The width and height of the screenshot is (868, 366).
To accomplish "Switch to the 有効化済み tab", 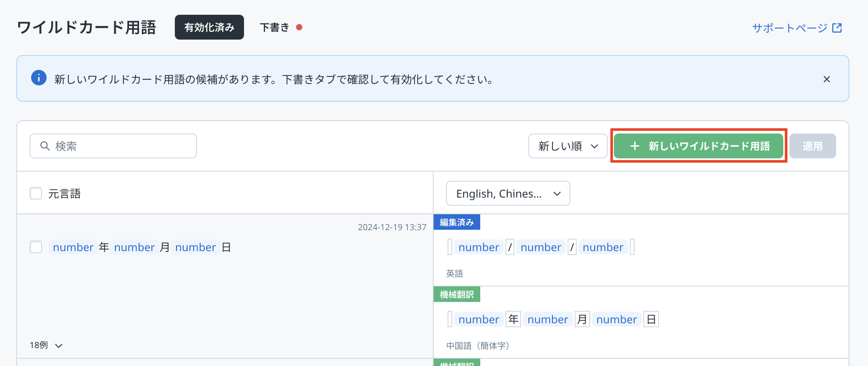I will [209, 27].
